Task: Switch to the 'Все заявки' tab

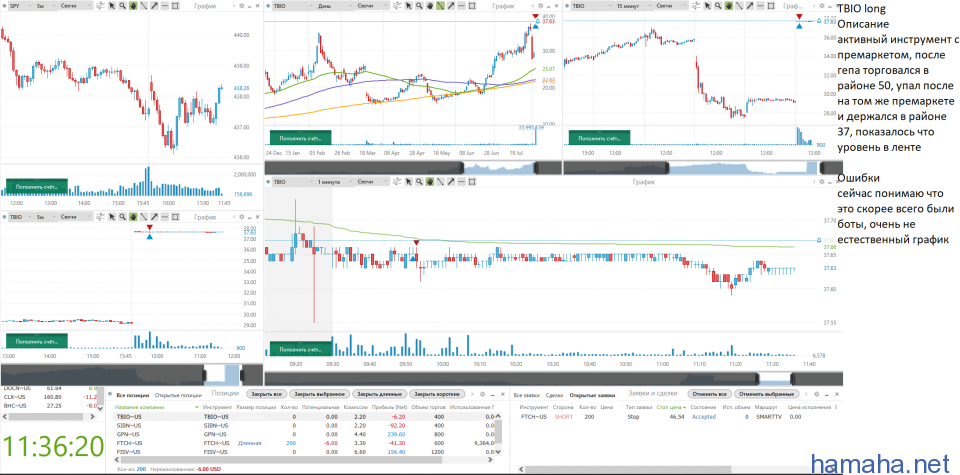Action: tap(527, 395)
